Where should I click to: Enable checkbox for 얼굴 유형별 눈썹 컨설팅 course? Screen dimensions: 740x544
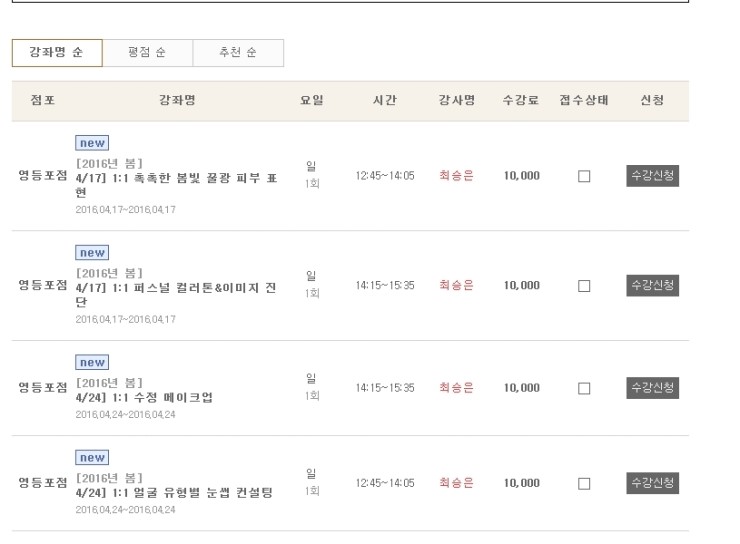584,484
